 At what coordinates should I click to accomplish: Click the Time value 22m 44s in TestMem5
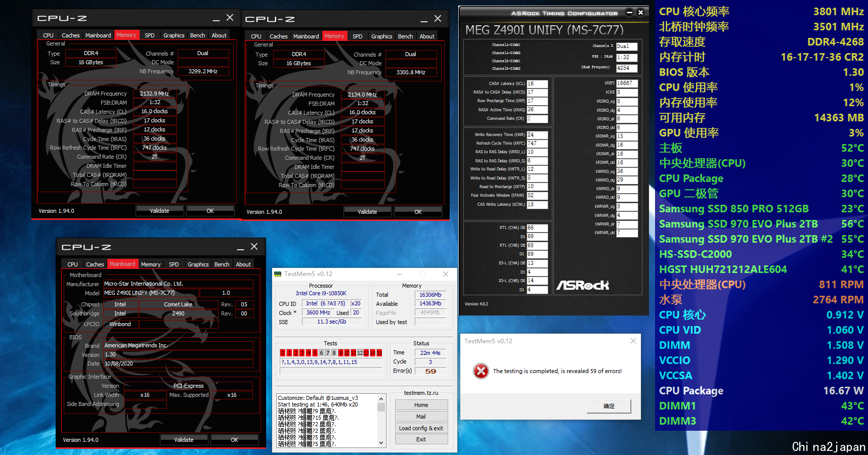[430, 353]
